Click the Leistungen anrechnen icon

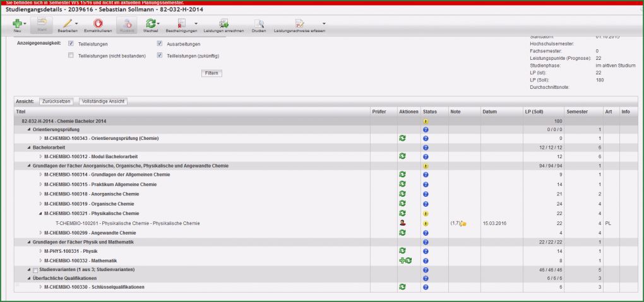[224, 23]
